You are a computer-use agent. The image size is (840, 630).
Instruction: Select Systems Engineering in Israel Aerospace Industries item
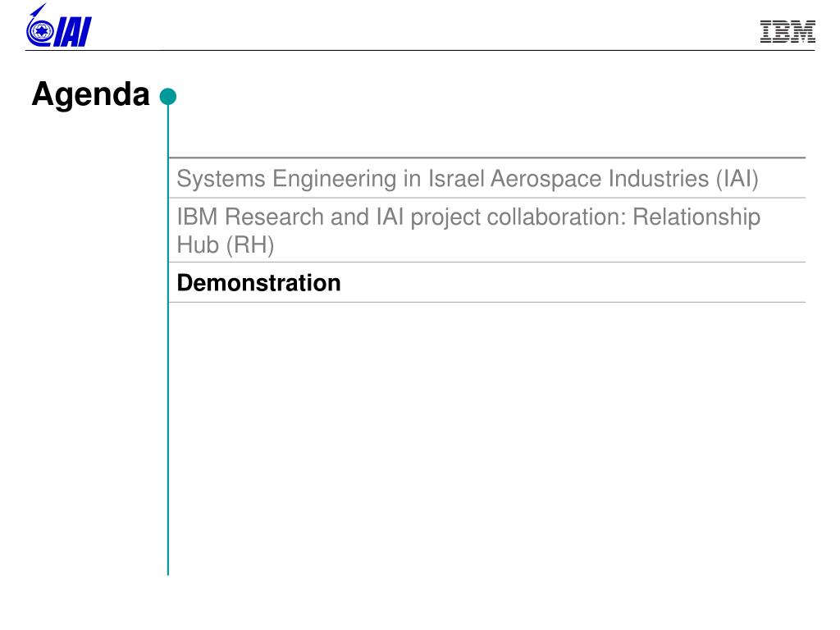[x=467, y=179]
